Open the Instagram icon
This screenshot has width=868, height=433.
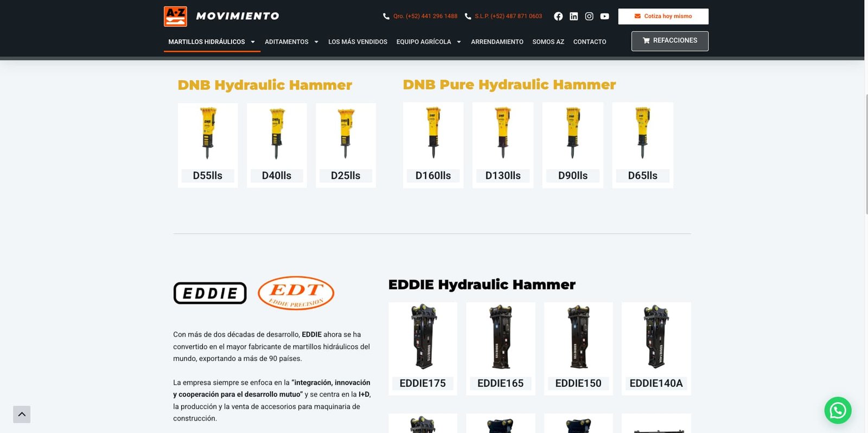pos(589,16)
